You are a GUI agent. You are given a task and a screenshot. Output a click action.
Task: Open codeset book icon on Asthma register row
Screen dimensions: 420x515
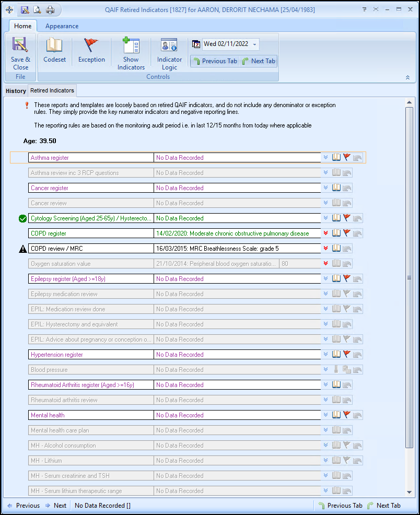click(336, 158)
